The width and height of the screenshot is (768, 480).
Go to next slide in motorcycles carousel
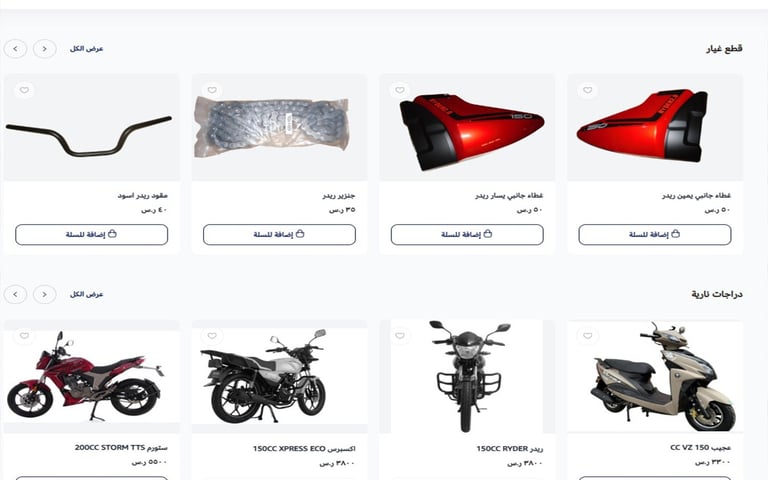coord(15,294)
